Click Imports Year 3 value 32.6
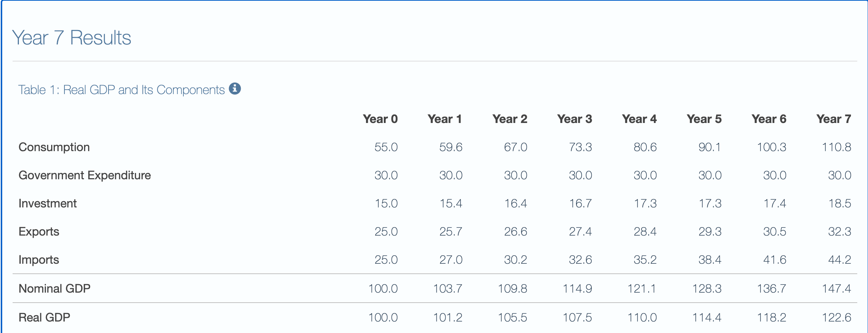The width and height of the screenshot is (868, 333). pos(581,260)
